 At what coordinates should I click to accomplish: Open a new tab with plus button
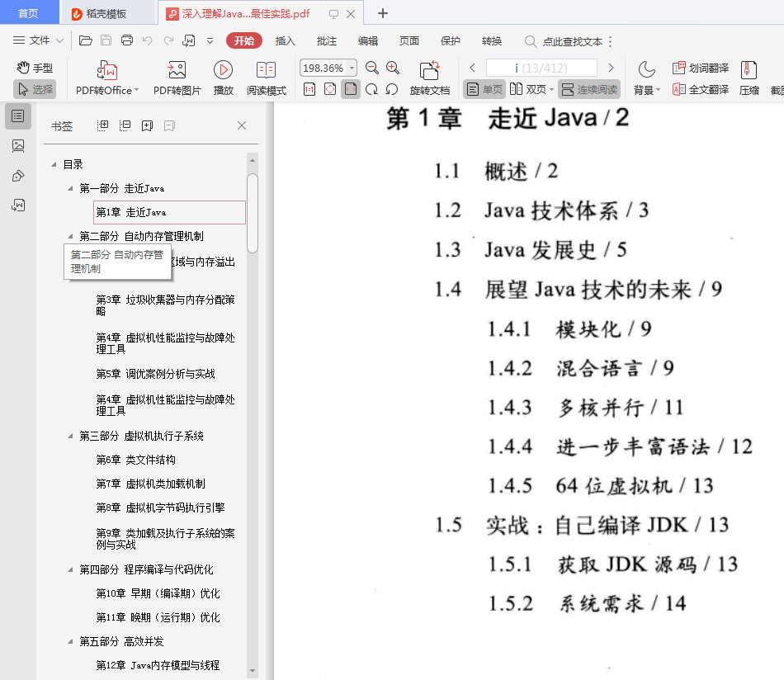pyautogui.click(x=382, y=13)
